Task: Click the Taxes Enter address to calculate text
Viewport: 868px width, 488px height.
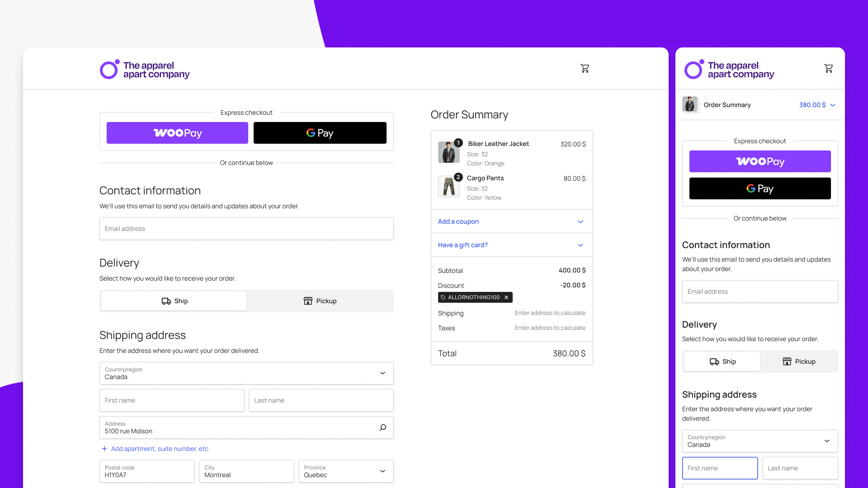Action: [x=550, y=328]
